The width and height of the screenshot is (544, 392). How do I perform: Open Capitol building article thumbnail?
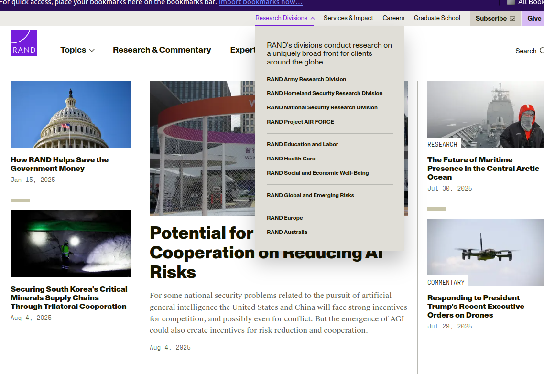click(x=70, y=115)
